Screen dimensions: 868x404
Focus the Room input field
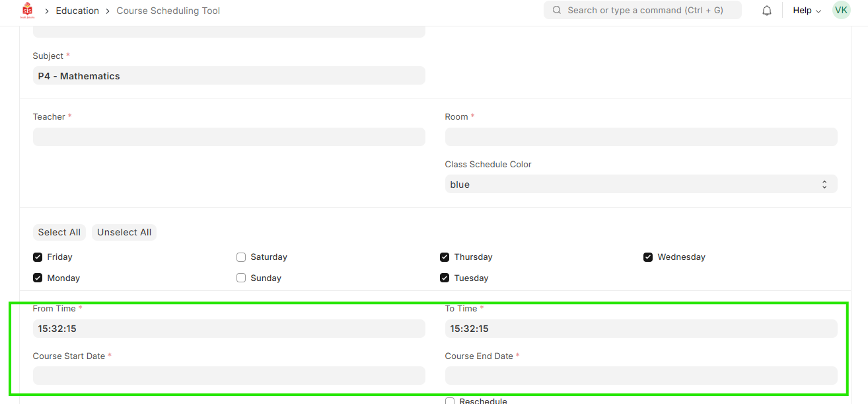[640, 137]
